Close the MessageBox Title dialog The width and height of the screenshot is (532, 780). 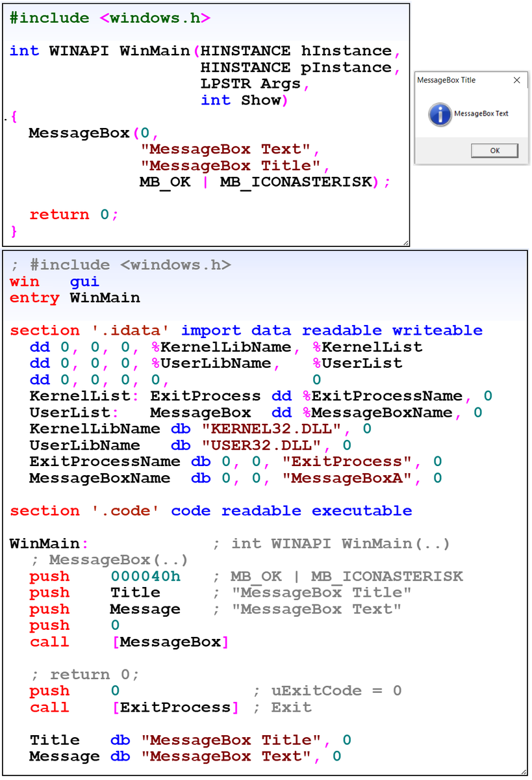[x=516, y=80]
